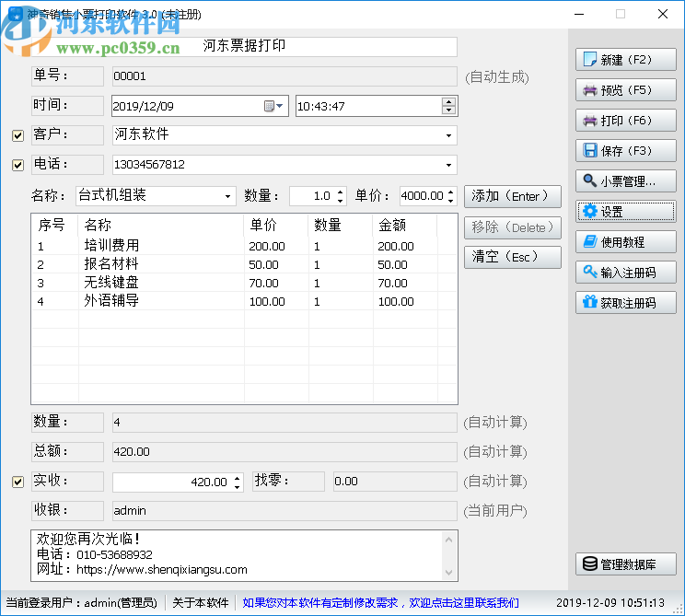This screenshot has height=616, width=685.
Task: Increase the 数量 spinner value
Action: (341, 192)
